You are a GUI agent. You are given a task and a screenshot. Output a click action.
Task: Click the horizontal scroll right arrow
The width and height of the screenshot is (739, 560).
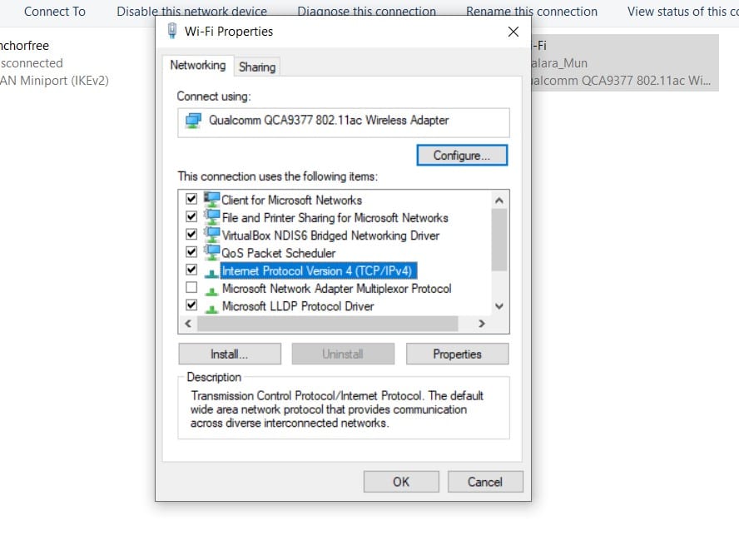pos(481,324)
